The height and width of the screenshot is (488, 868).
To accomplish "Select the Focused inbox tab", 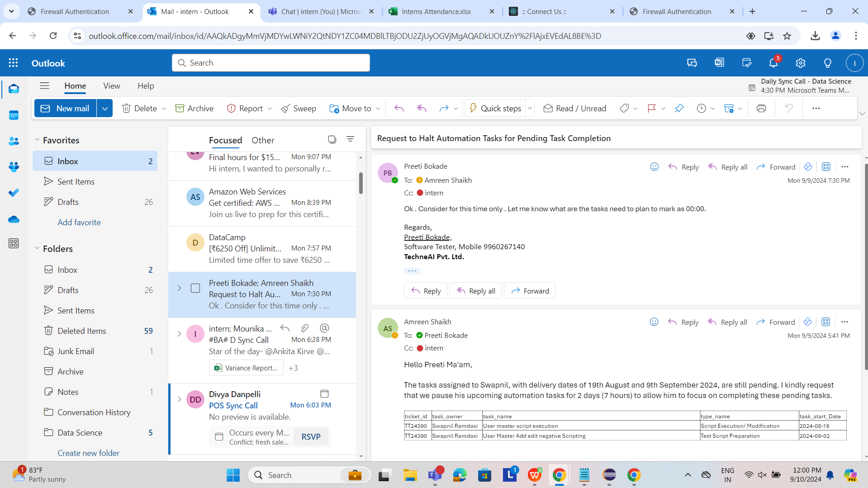I will (225, 140).
